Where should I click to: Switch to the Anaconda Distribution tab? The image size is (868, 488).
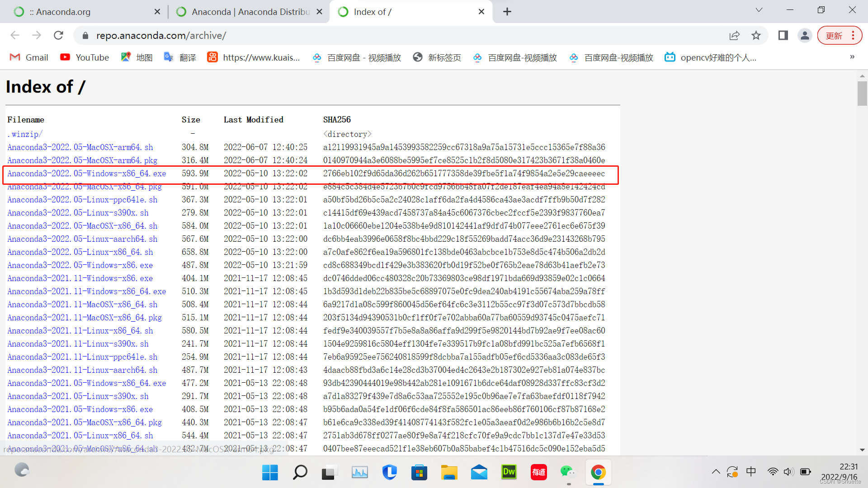point(250,12)
